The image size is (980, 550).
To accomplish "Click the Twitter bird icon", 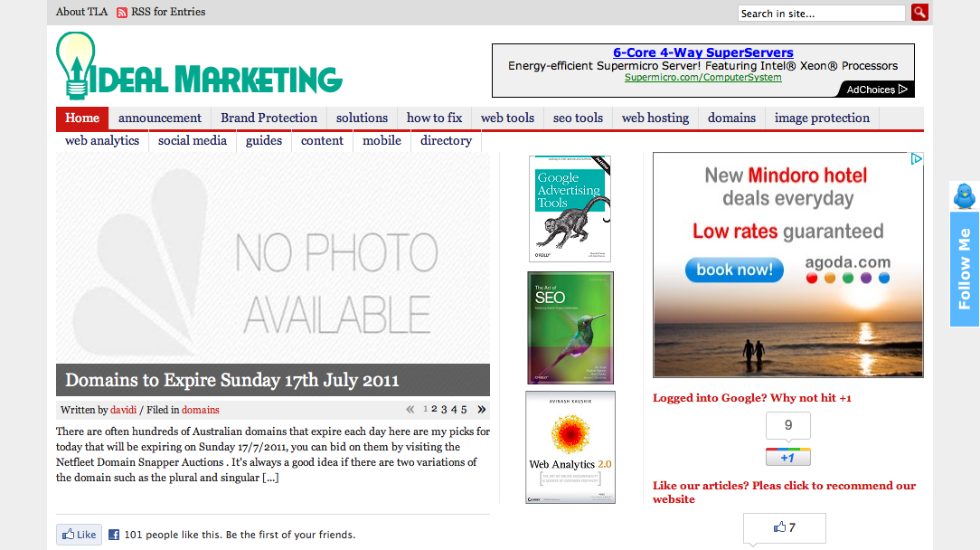I will click(965, 196).
